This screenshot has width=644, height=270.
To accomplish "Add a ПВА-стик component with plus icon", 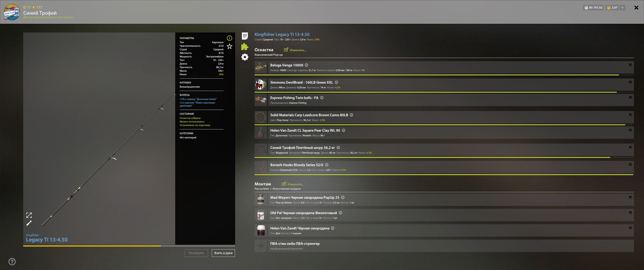I will pyautogui.click(x=261, y=246).
